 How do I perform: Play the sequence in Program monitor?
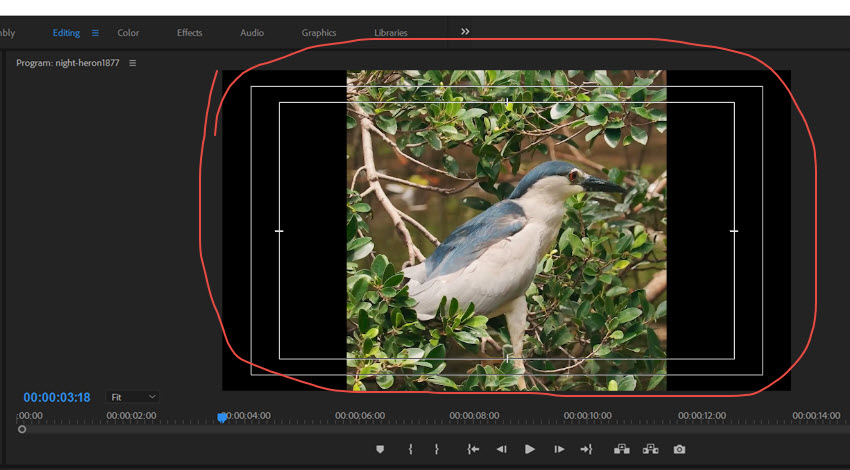pyautogui.click(x=530, y=449)
